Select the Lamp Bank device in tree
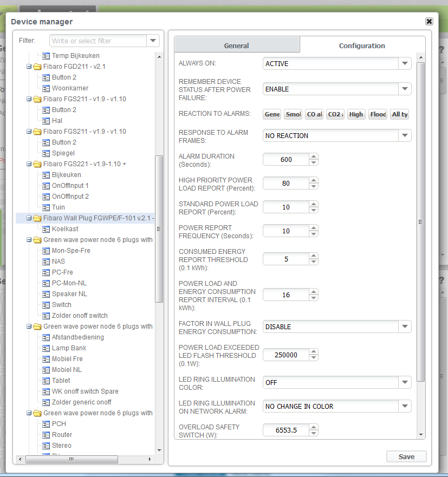The width and height of the screenshot is (448, 477). [69, 348]
